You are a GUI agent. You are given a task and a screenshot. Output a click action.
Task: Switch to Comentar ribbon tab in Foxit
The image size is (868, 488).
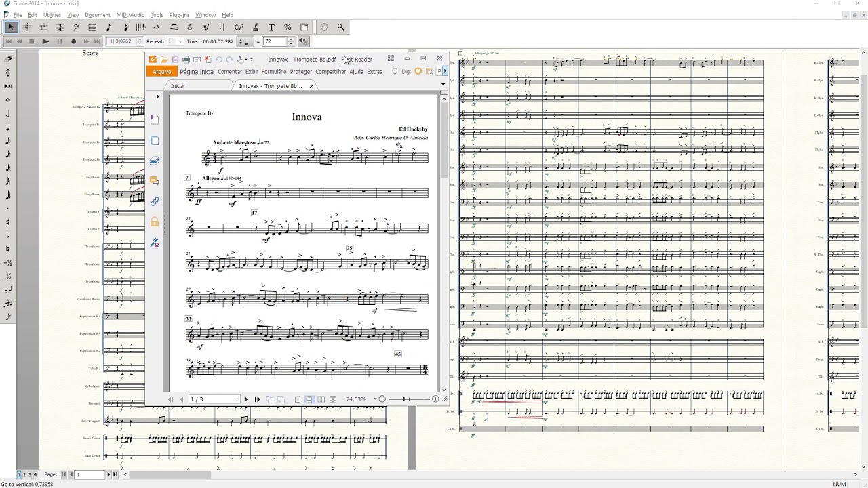click(230, 71)
